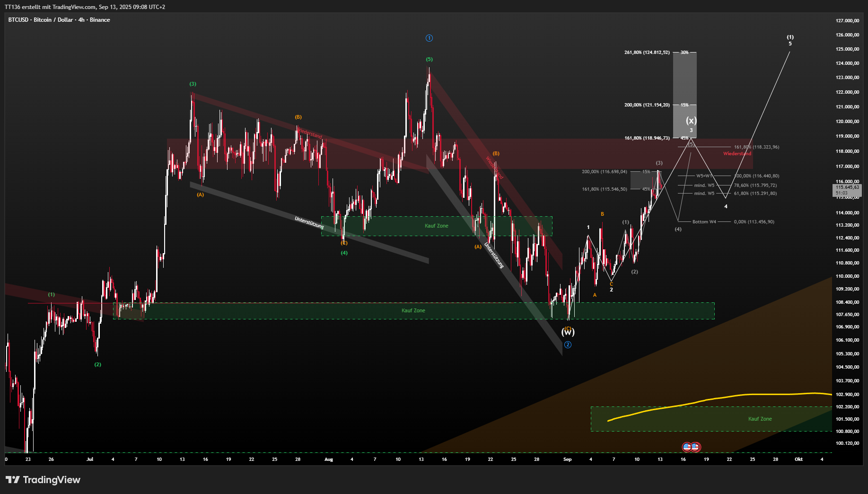868x494 pixels.
Task: Click the Bottom W4 annotation
Action: click(704, 222)
